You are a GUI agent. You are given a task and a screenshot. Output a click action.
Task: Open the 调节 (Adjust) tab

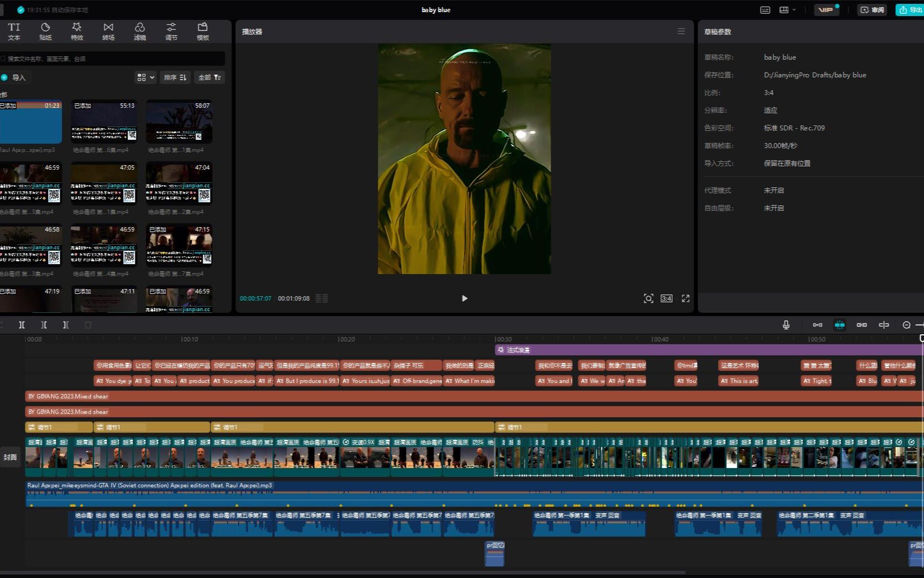[x=171, y=31]
